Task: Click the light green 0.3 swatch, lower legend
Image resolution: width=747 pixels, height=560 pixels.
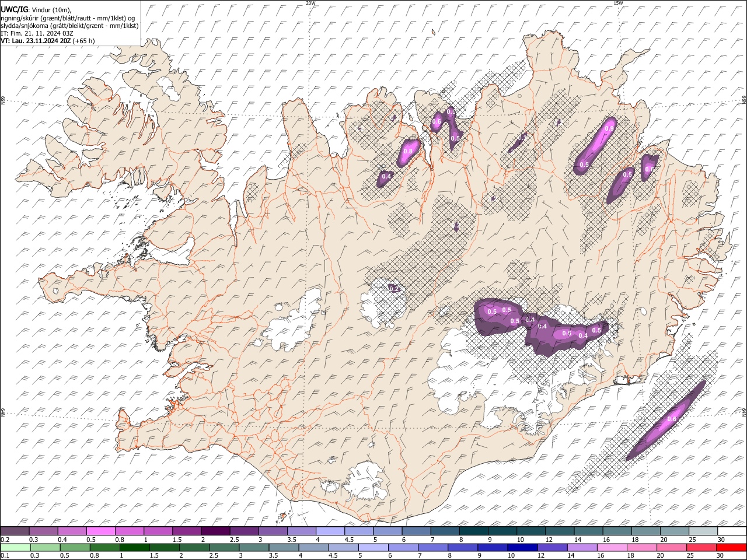Action: point(46,547)
